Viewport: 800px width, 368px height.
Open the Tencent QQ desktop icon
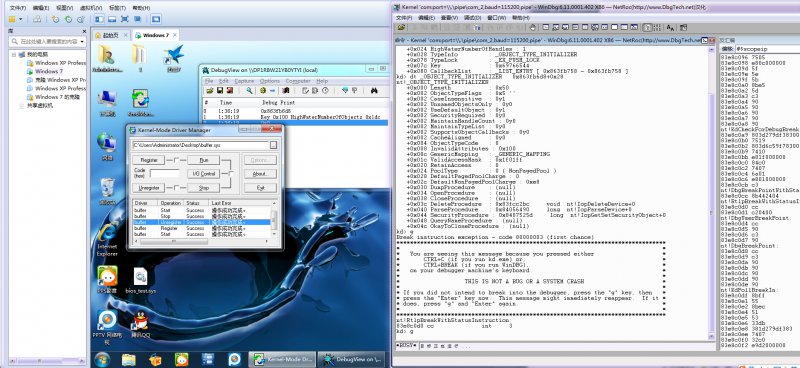(140, 325)
